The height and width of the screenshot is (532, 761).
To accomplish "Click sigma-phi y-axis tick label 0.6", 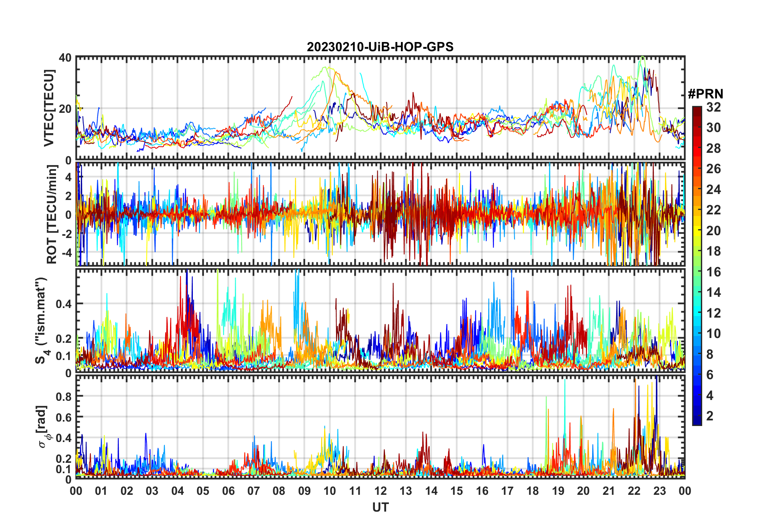I will [64, 417].
